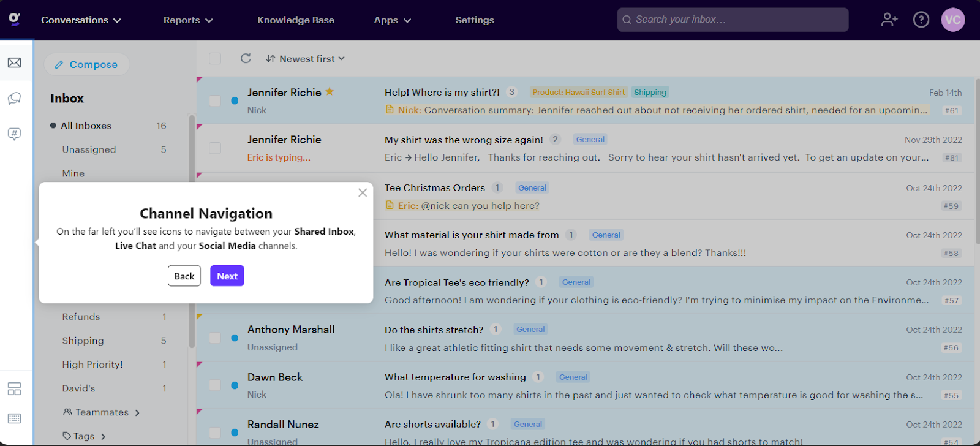Screen dimensions: 980x446
Task: Click the refresh inbox icon
Action: coord(246,58)
